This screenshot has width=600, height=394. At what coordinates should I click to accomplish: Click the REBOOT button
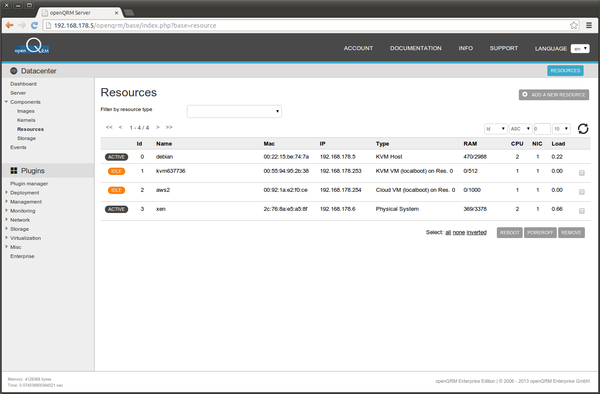coord(510,233)
